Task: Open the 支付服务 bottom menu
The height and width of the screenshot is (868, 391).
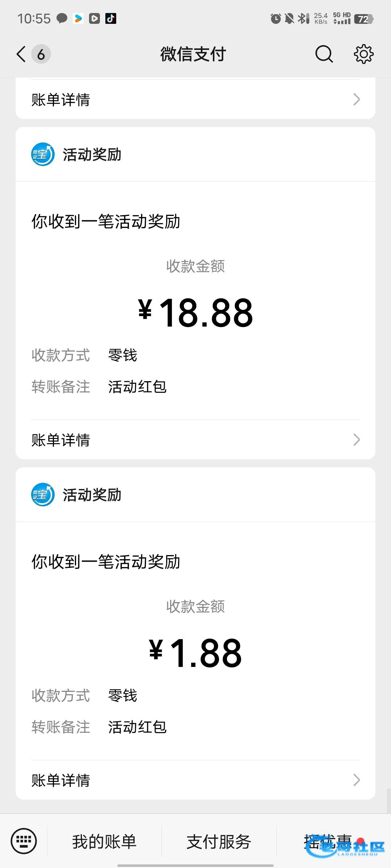Action: pos(219,841)
